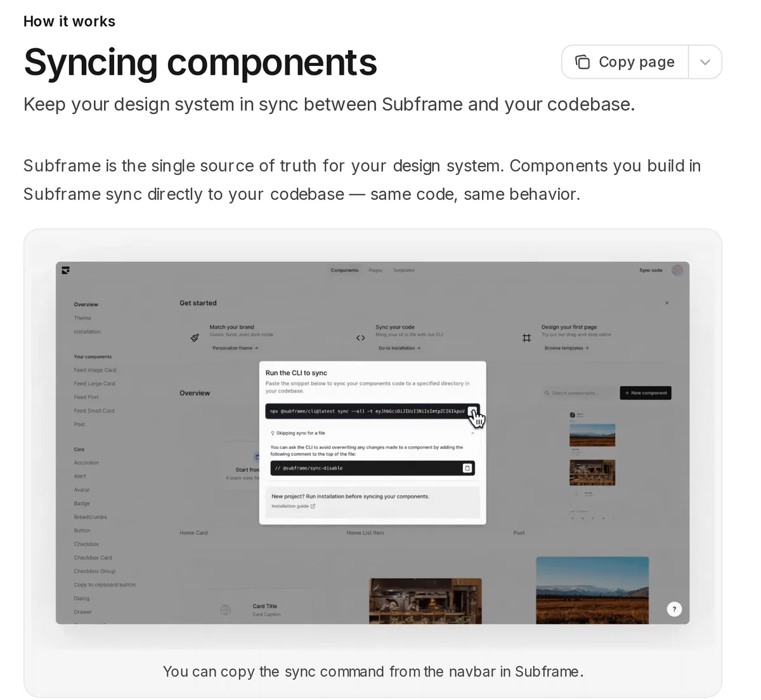Select Dialog in the Core list
Viewport: 761px width, 700px height.
(81, 599)
